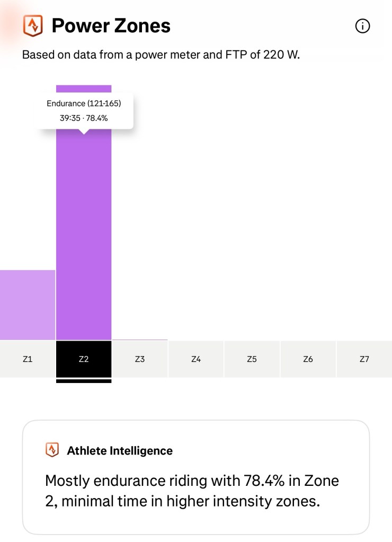Click the black Z2 selection underline
Screen dimensions: 392x542
pyautogui.click(x=84, y=381)
